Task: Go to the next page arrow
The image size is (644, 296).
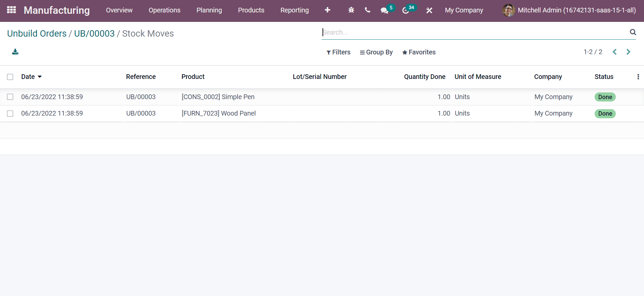Action: pos(628,52)
